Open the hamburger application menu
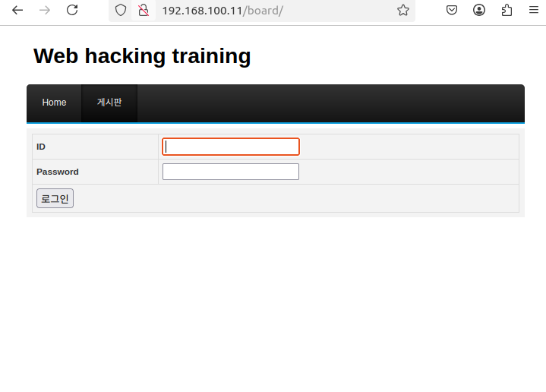This screenshot has height=392, width=546. (534, 10)
